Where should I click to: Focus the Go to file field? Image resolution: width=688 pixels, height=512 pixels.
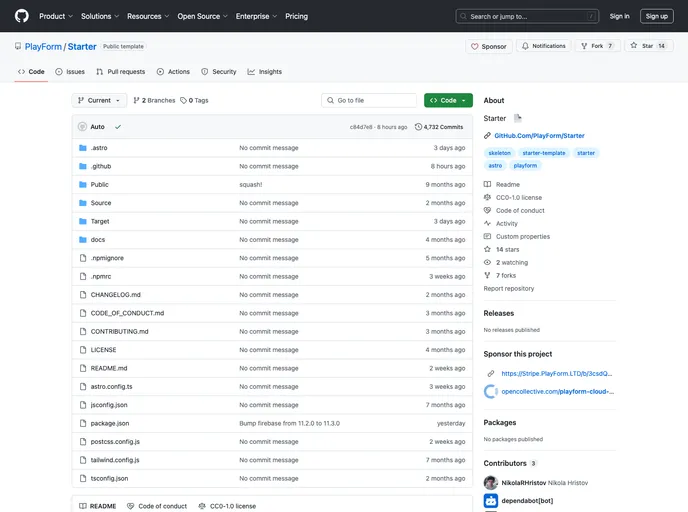click(369, 100)
